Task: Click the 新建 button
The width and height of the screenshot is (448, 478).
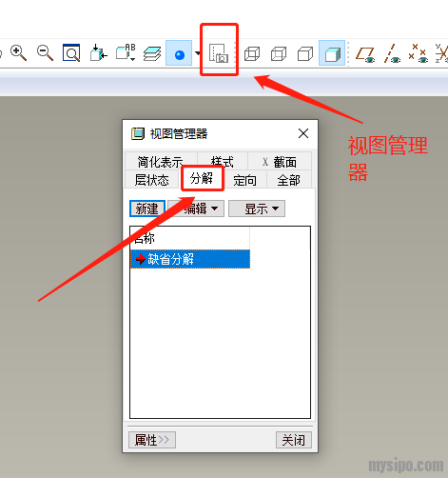Action: coord(147,209)
